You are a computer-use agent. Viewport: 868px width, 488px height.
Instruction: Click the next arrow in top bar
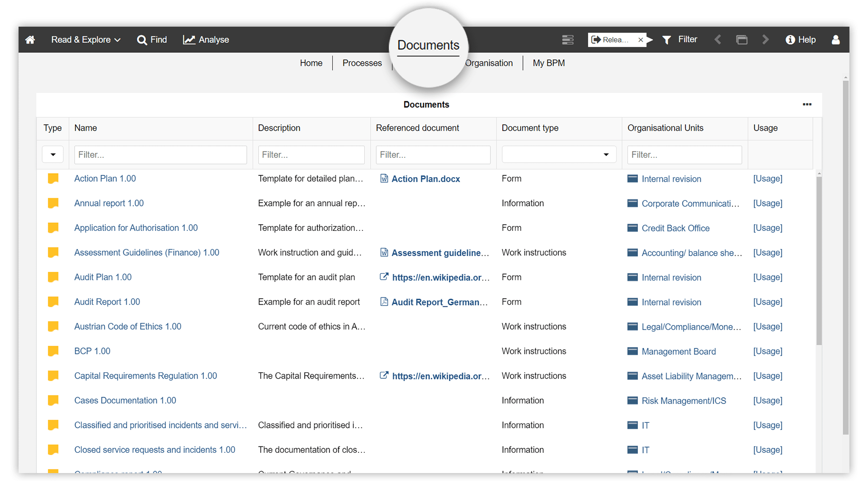[765, 40]
